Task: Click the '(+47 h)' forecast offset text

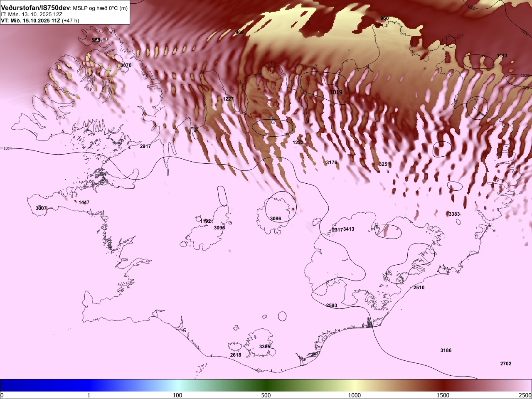Action: click(71, 20)
